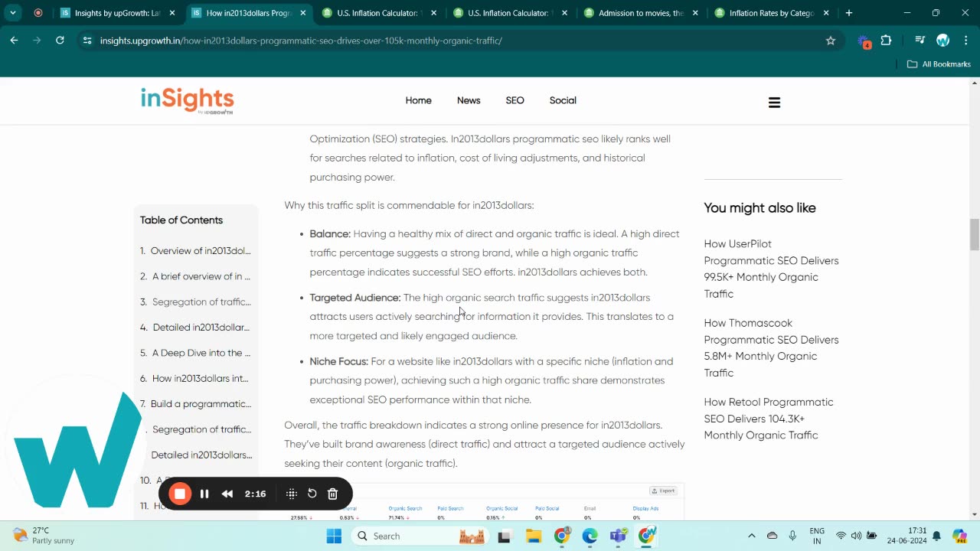Jump to contents item 4 Detailed in2013dollars
Viewport: 980px width, 551px height.
[195, 328]
